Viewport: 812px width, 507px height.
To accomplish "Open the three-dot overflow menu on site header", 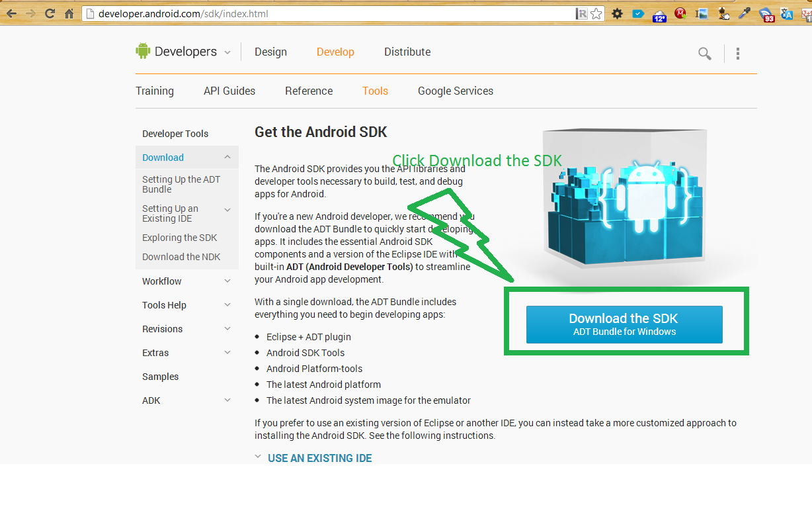I will click(x=738, y=54).
